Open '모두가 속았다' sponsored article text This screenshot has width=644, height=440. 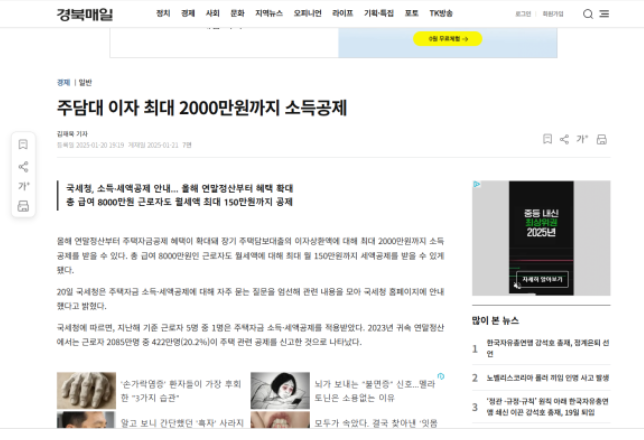click(x=376, y=423)
